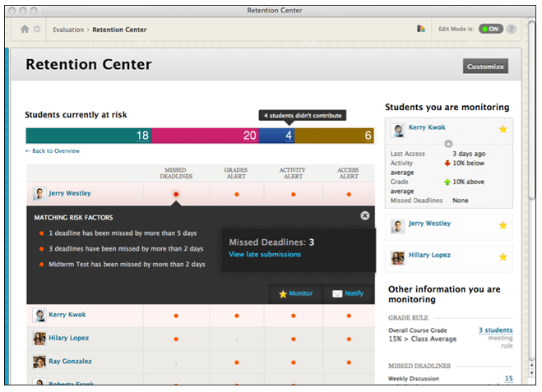Click the scrollbar down arrow
The width and height of the screenshot is (542, 392).
pos(531,373)
